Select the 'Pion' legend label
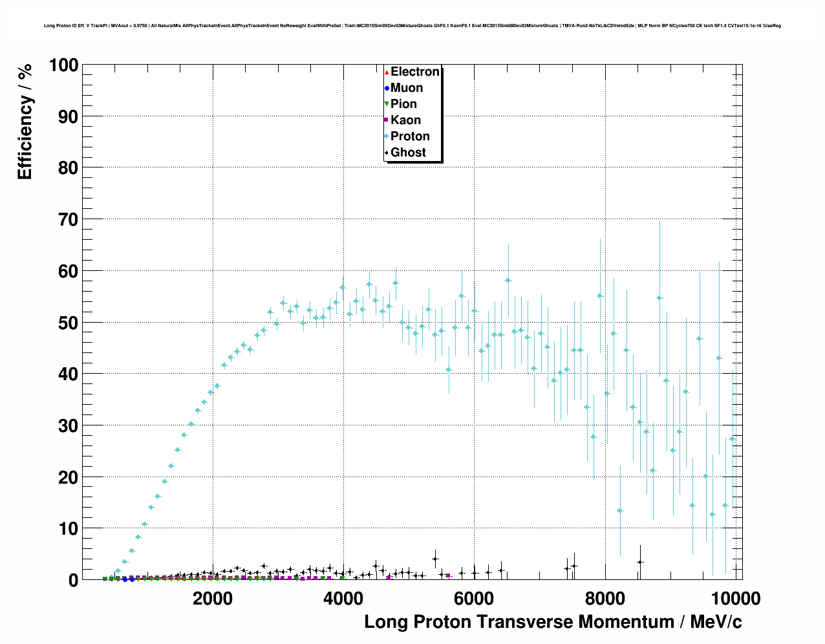 404,104
